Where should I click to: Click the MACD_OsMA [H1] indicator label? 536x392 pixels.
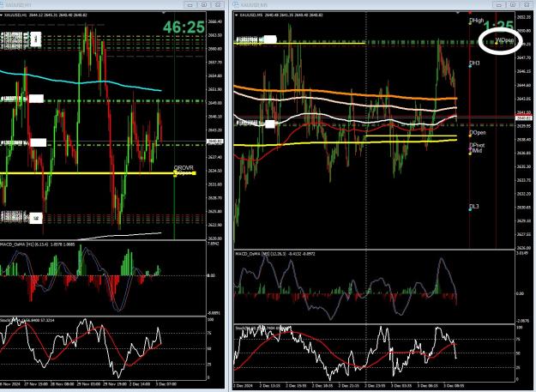[x=38, y=244]
